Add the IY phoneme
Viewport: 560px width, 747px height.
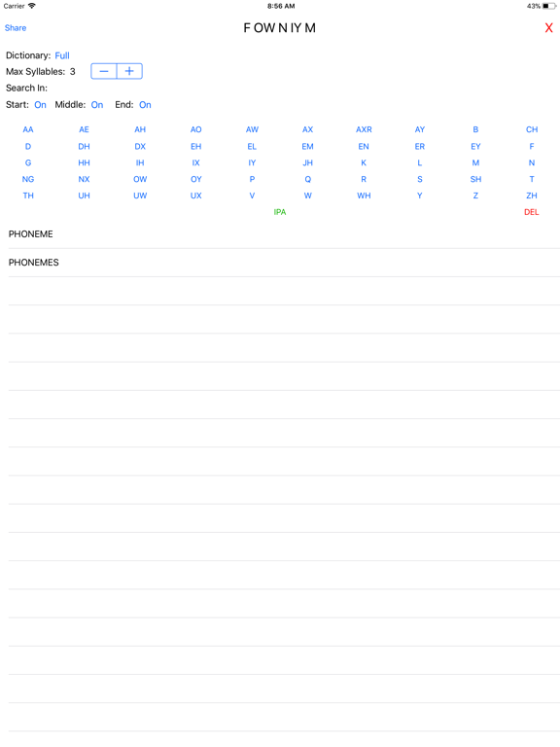tap(252, 163)
